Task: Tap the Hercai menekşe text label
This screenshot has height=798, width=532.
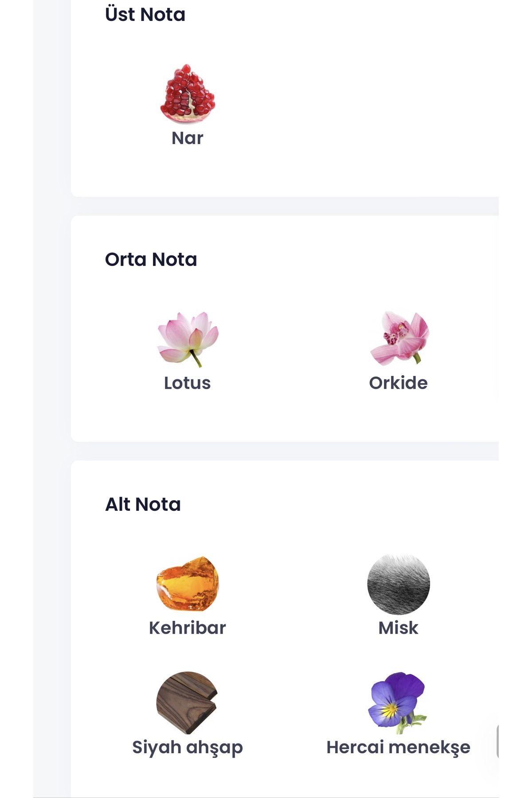Action: (x=399, y=748)
